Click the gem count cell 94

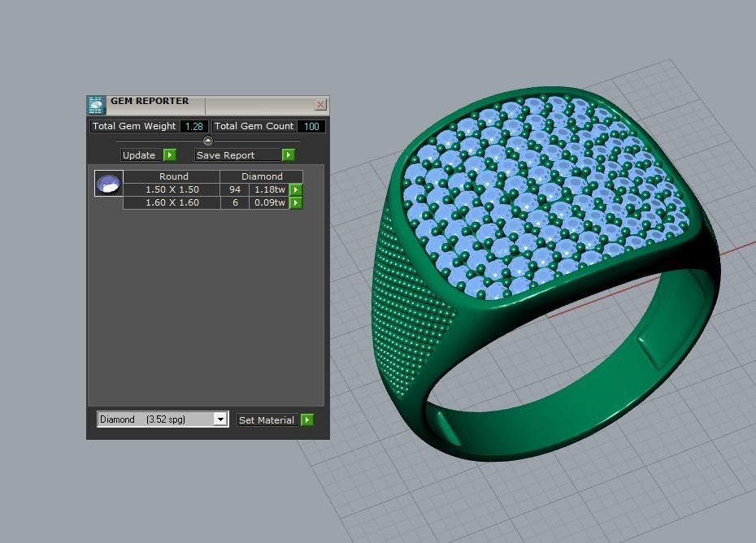coord(235,189)
